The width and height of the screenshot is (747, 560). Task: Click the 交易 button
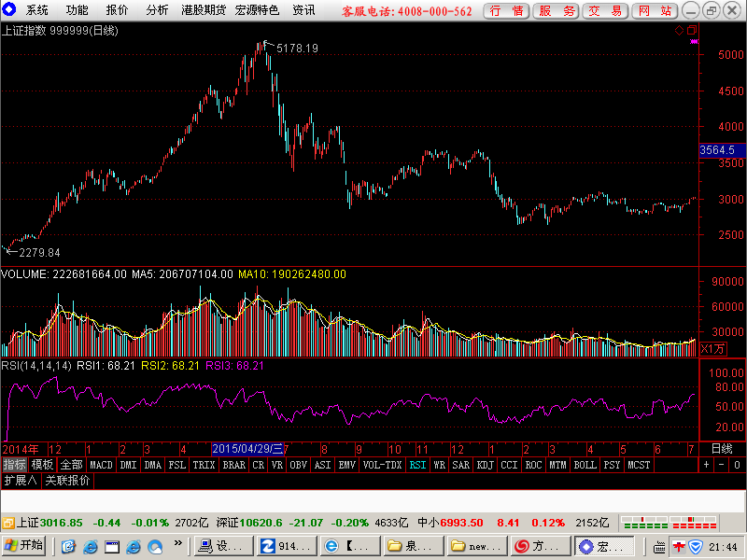coord(605,11)
